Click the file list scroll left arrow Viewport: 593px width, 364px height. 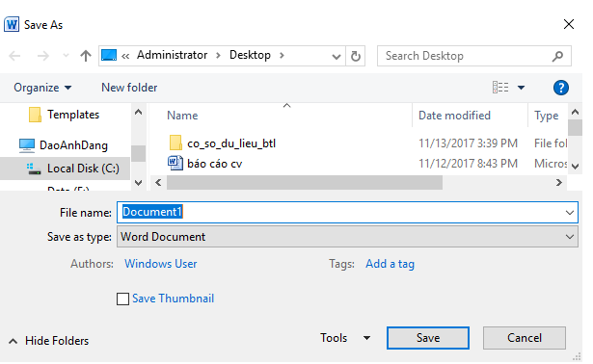[158, 183]
